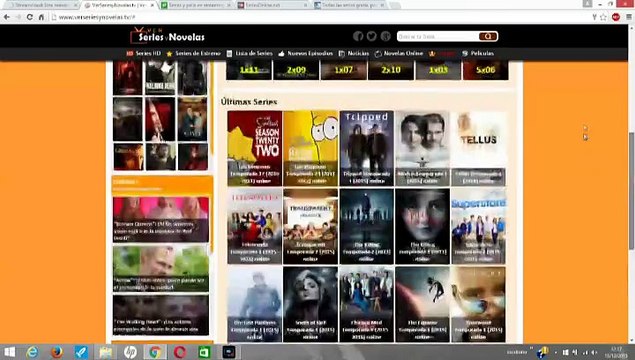Open the Novelas Online menu item
This screenshot has height=360, width=635.
[x=399, y=53]
